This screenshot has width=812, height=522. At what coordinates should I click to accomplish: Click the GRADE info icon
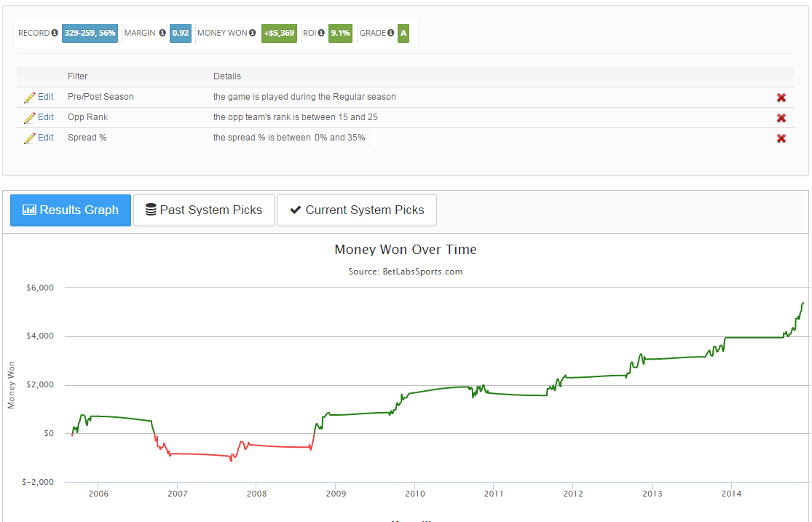(391, 33)
